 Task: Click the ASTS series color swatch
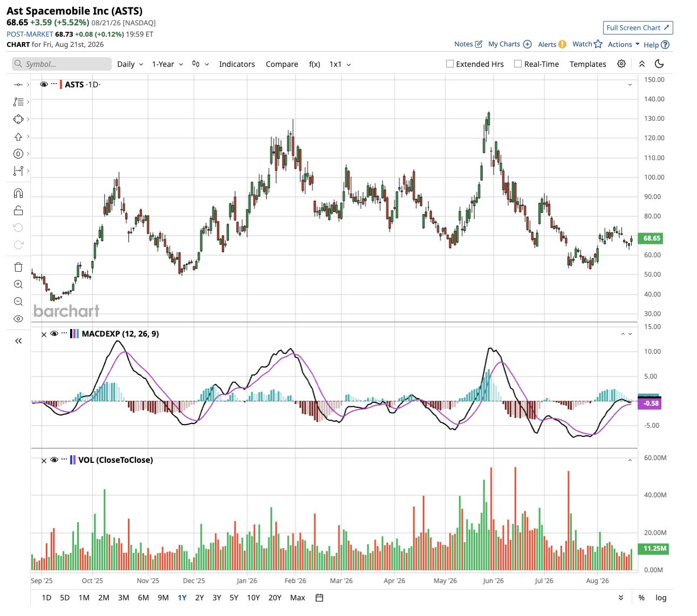(61, 85)
